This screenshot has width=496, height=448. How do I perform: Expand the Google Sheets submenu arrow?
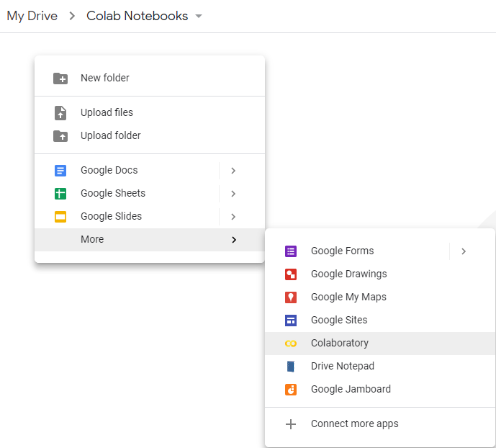(x=233, y=194)
